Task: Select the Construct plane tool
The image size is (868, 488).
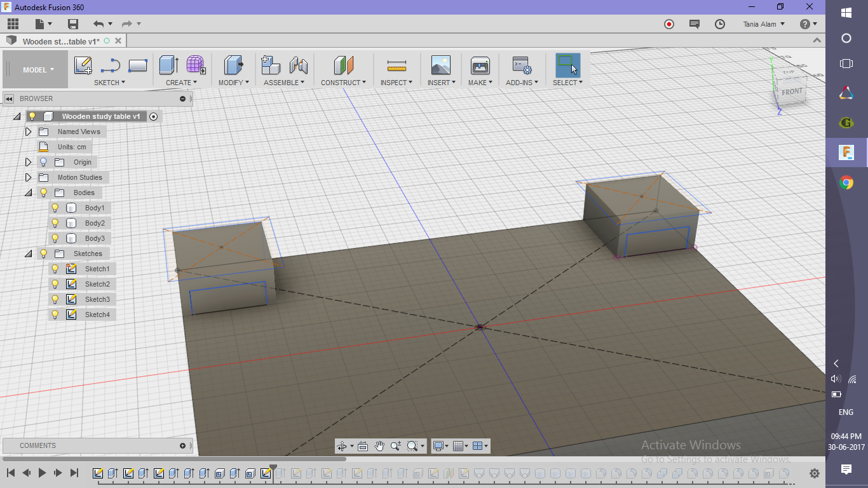Action: pos(343,65)
